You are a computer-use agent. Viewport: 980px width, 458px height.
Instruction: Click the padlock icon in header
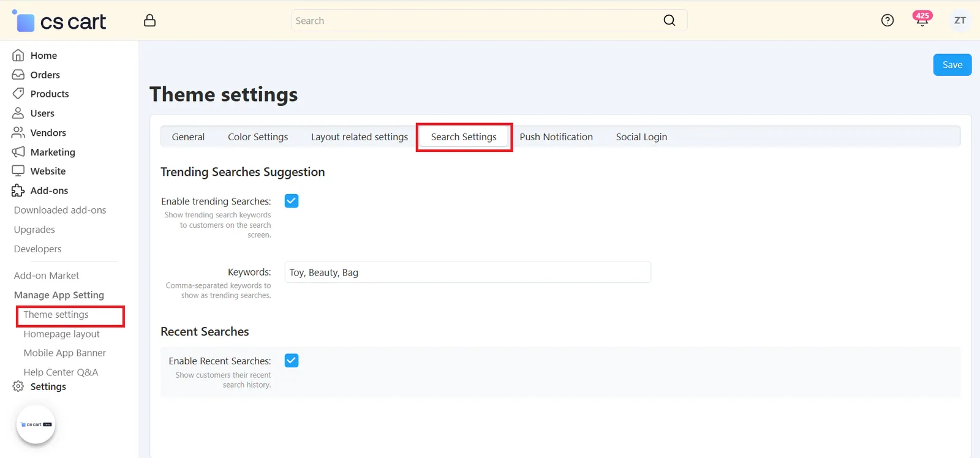tap(149, 21)
